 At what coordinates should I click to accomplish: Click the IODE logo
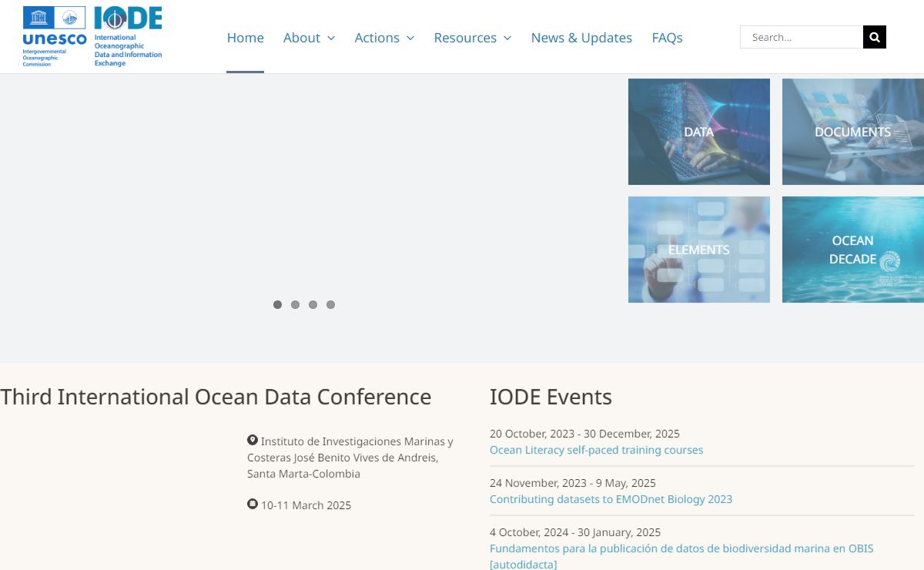(x=128, y=36)
